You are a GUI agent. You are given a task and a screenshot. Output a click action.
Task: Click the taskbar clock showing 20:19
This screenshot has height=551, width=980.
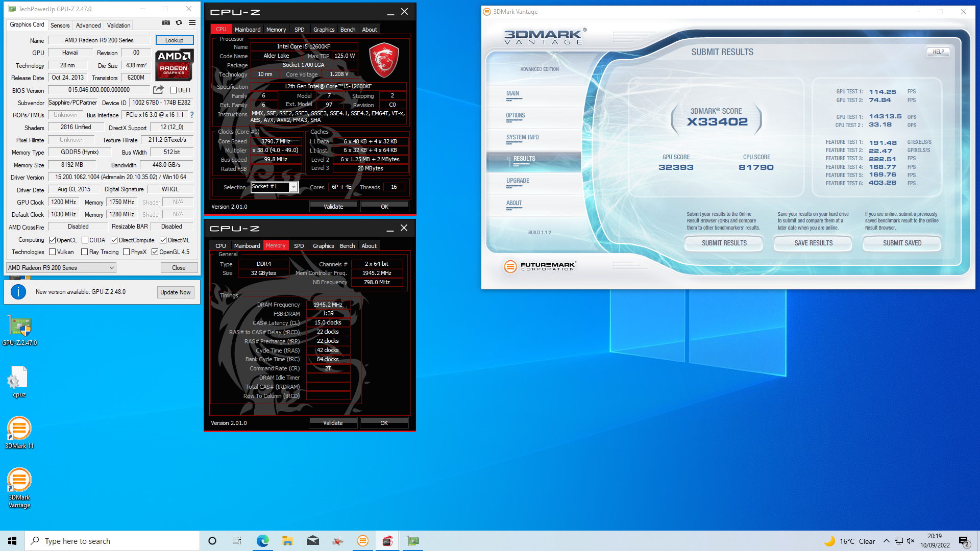[x=935, y=541]
